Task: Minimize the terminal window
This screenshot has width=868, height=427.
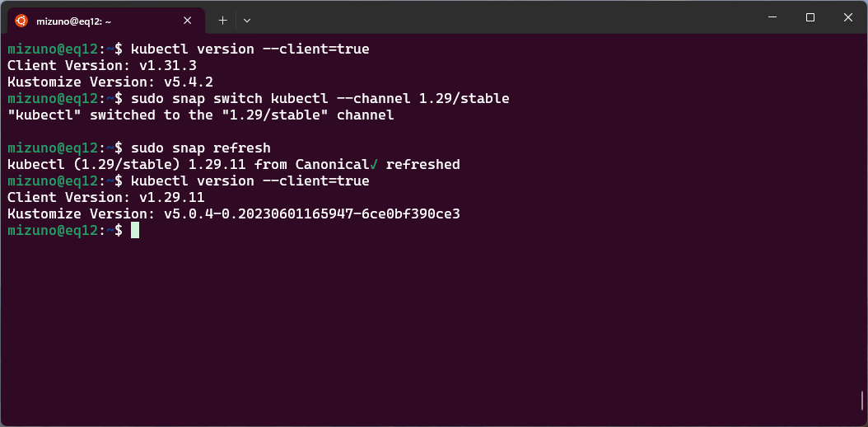Action: [772, 17]
